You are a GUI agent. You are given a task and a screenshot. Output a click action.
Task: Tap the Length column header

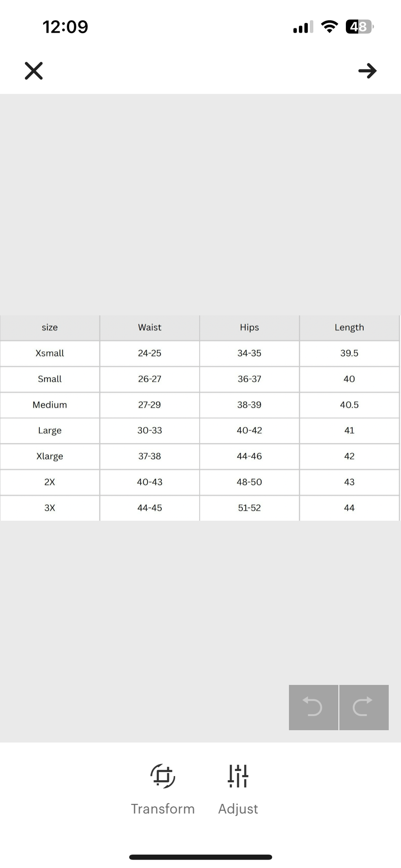[349, 327]
